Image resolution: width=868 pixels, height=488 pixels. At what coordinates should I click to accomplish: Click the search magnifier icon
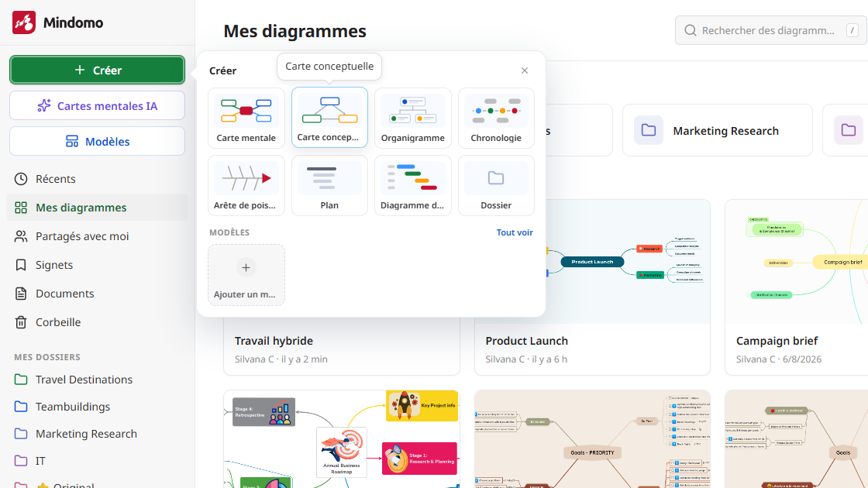pos(691,30)
